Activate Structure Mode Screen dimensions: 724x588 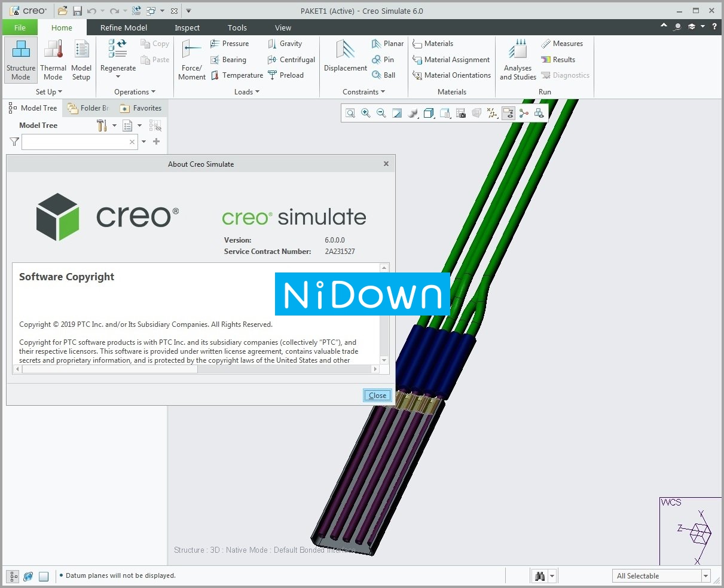21,60
